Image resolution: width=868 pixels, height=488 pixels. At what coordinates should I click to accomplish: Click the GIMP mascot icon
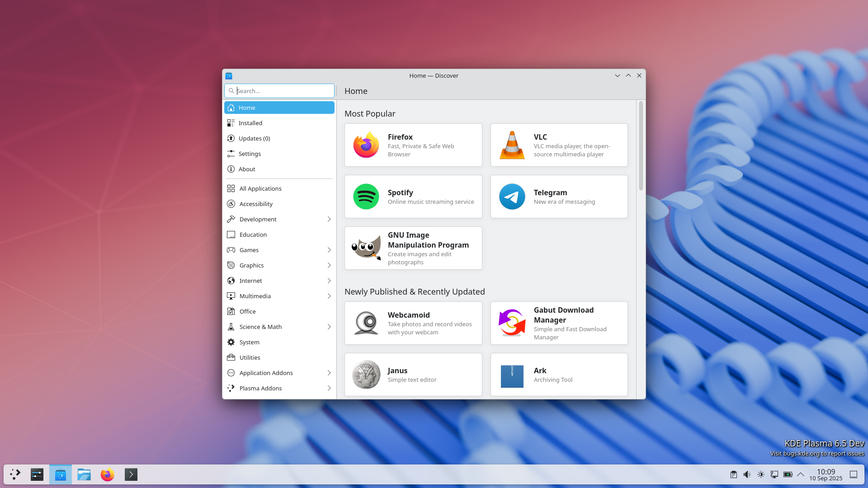(366, 248)
